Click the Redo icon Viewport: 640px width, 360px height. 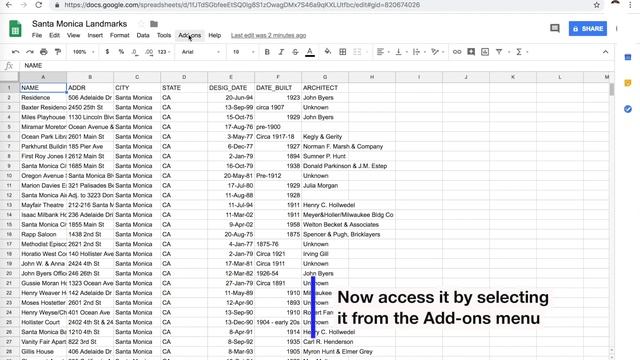pos(30,52)
